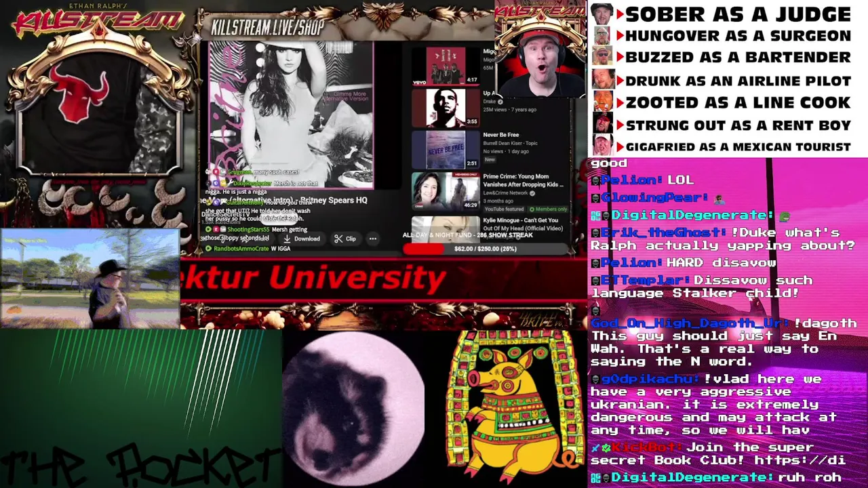Click the GlowingPear chat username
This screenshot has width=868, height=488.
[x=654, y=197]
